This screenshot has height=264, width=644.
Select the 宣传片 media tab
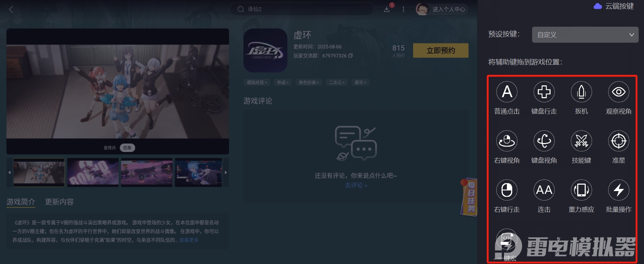tap(110, 148)
